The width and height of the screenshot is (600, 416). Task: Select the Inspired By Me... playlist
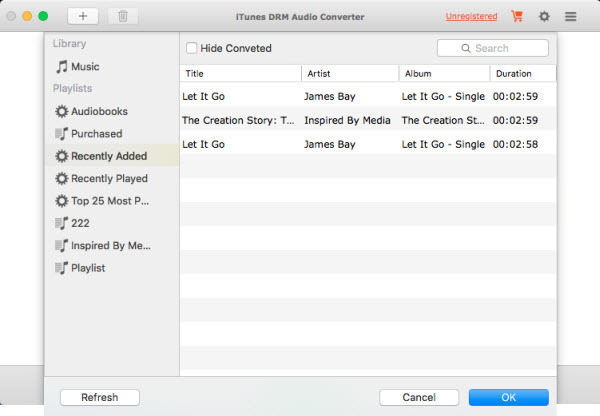[x=112, y=245]
